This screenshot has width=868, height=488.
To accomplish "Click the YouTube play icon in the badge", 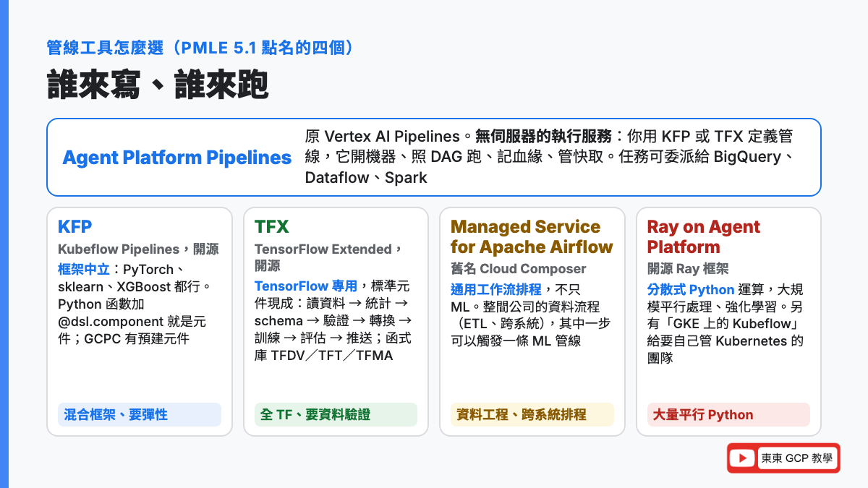I will click(x=742, y=458).
